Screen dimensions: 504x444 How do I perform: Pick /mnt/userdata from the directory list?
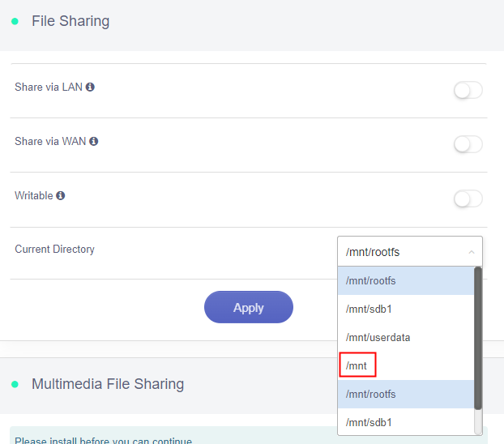point(404,337)
